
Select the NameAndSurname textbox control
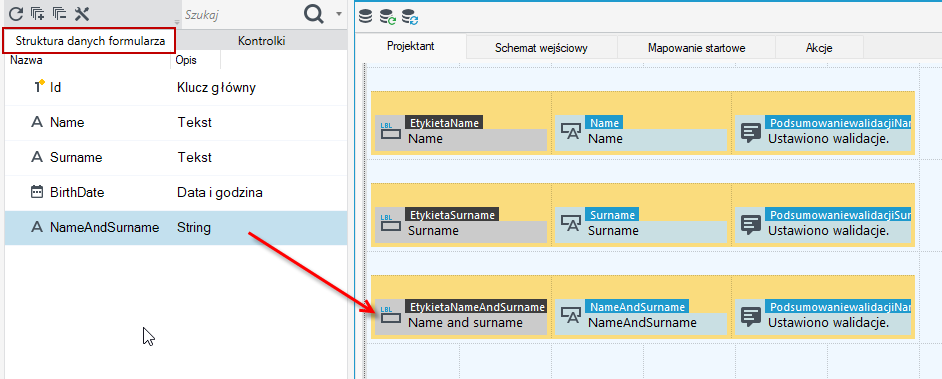(x=641, y=317)
